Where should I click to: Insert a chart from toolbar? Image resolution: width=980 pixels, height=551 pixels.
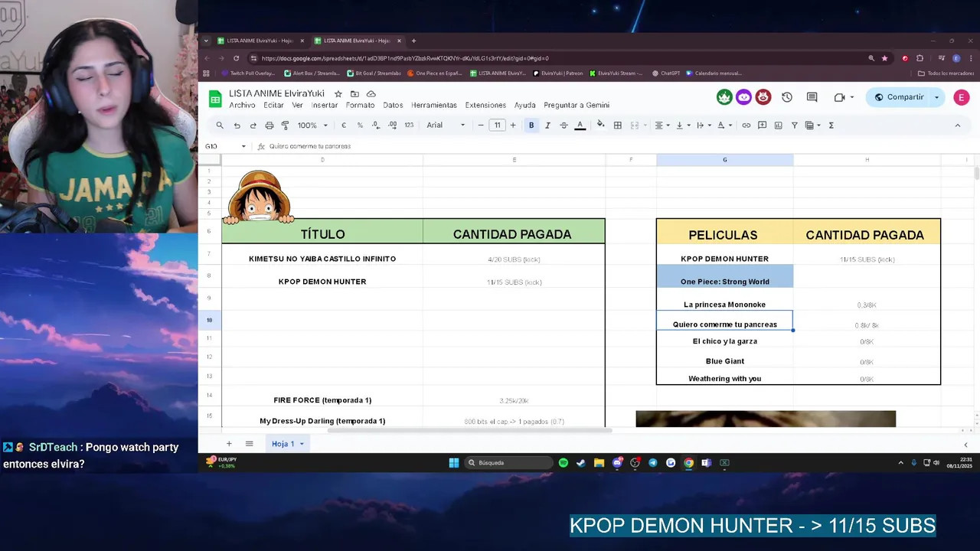(x=778, y=126)
